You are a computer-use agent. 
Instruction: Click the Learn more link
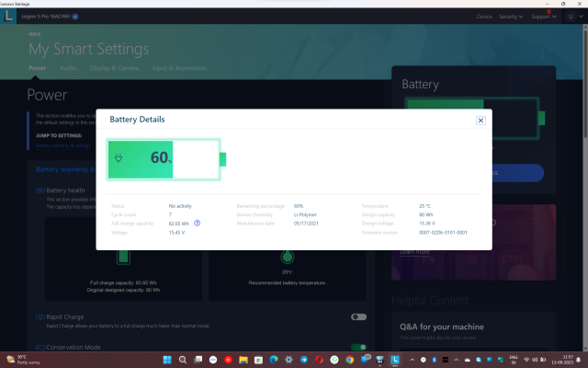click(414, 252)
